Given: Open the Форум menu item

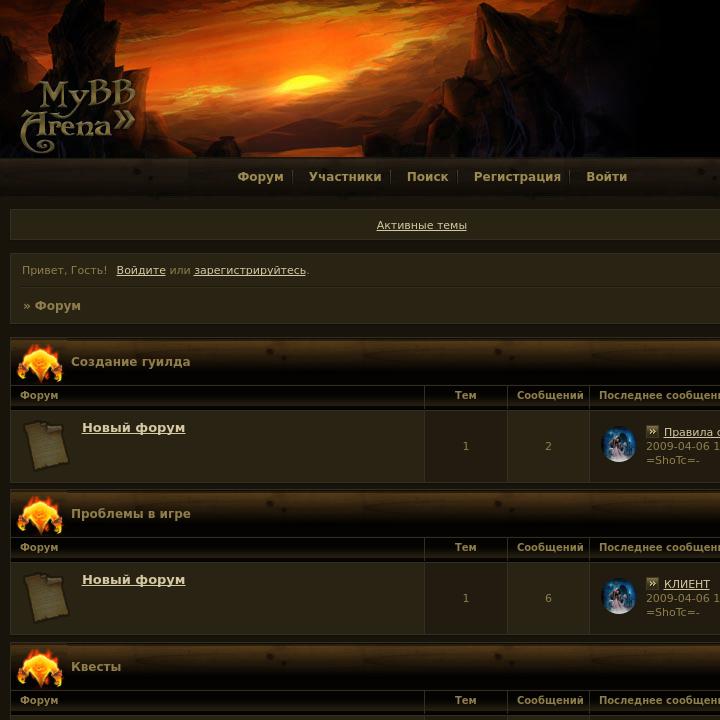Looking at the screenshot, I should (260, 177).
